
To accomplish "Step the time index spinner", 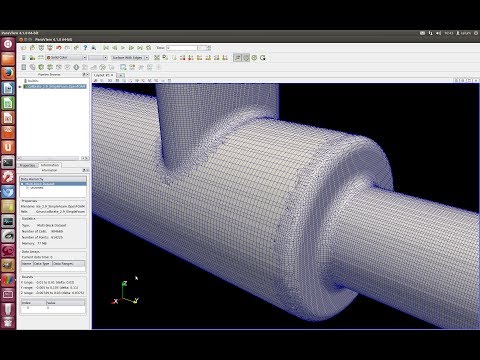I will pyautogui.click(x=209, y=48).
